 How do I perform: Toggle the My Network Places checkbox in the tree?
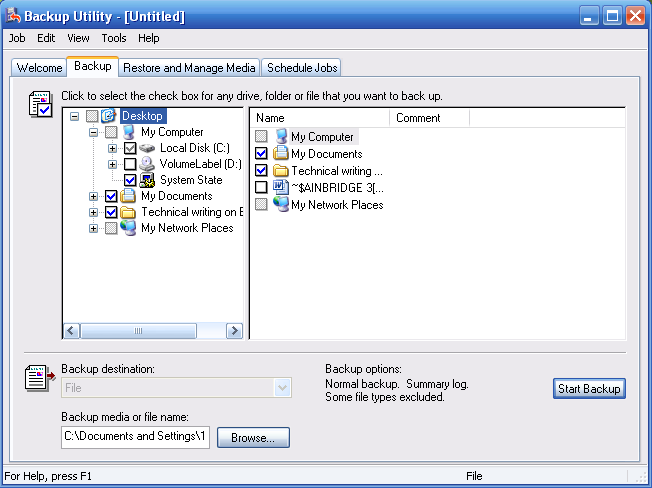[x=111, y=228]
